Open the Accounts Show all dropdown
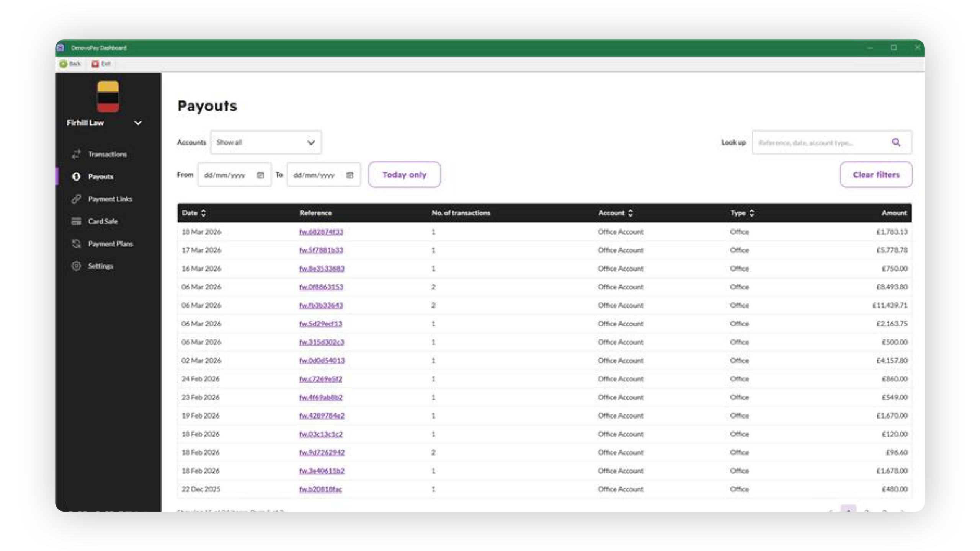980x551 pixels. coord(266,142)
